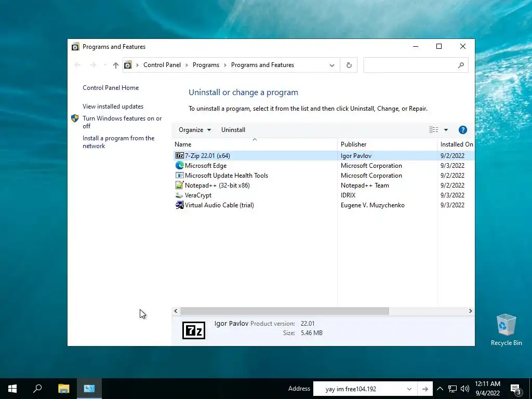
Task: Click the Programs breadcrumb
Action: coord(206,65)
